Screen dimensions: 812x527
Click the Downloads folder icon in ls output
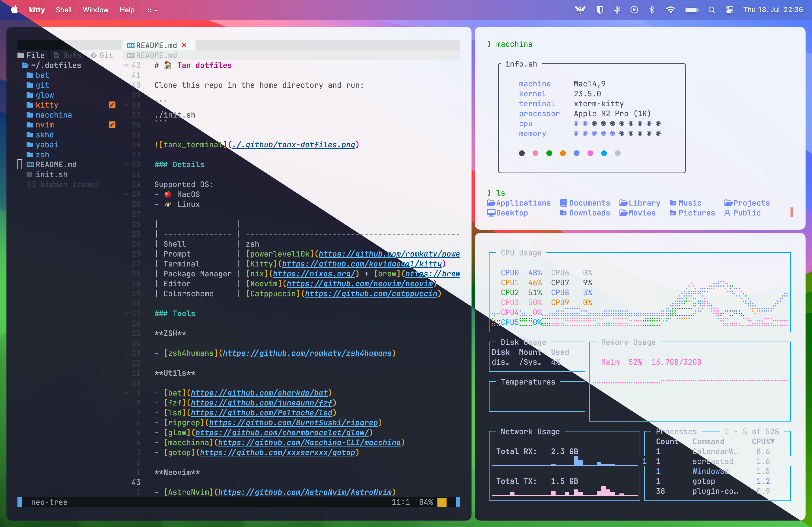[563, 213]
